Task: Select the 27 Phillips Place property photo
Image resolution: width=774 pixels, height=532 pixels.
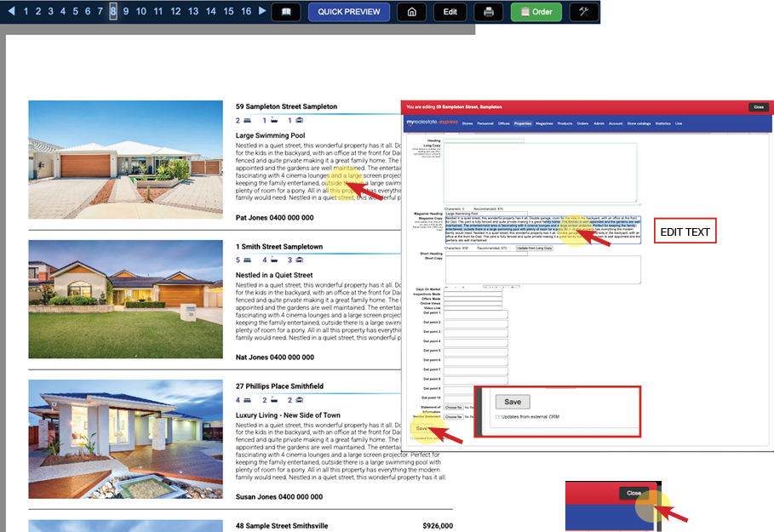Action: tap(125, 439)
